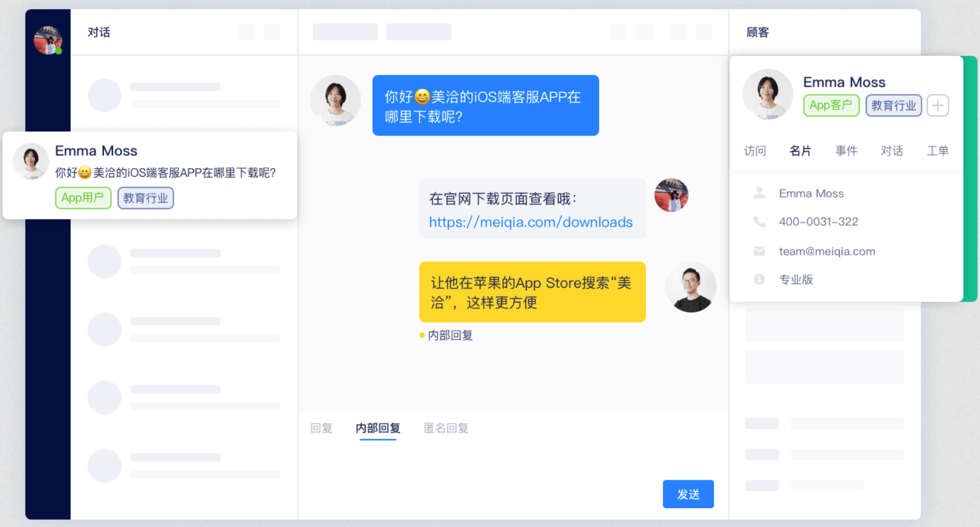Screen dimensions: 980x527
Task: Click the envelope icon beside team@meiqia.com
Action: [x=759, y=251]
